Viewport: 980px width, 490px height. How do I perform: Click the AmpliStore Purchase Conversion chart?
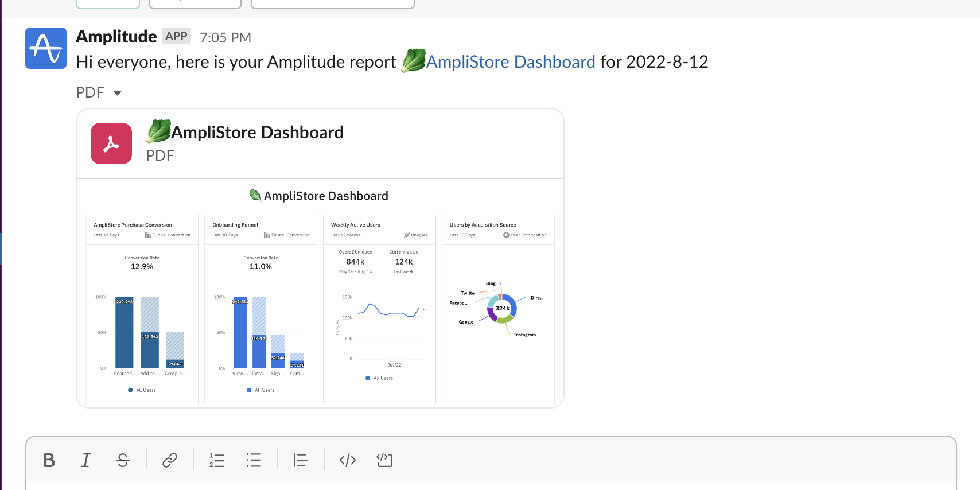click(142, 310)
